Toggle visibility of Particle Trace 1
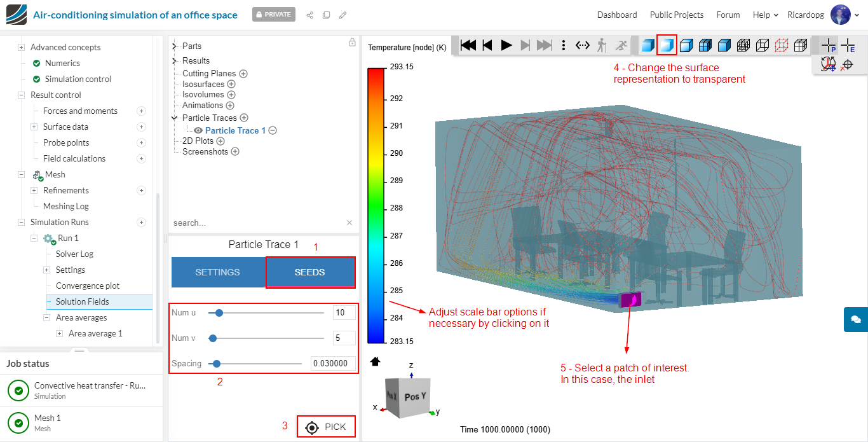 pos(198,130)
